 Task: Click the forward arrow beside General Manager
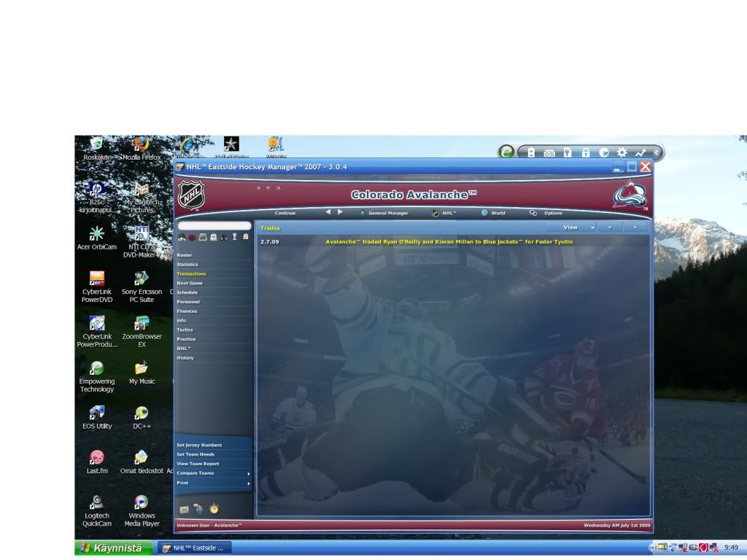coord(340,212)
